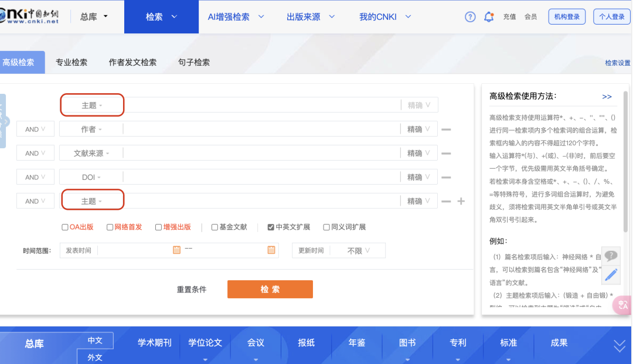Open the 更新时间 不限 dropdown

click(358, 251)
